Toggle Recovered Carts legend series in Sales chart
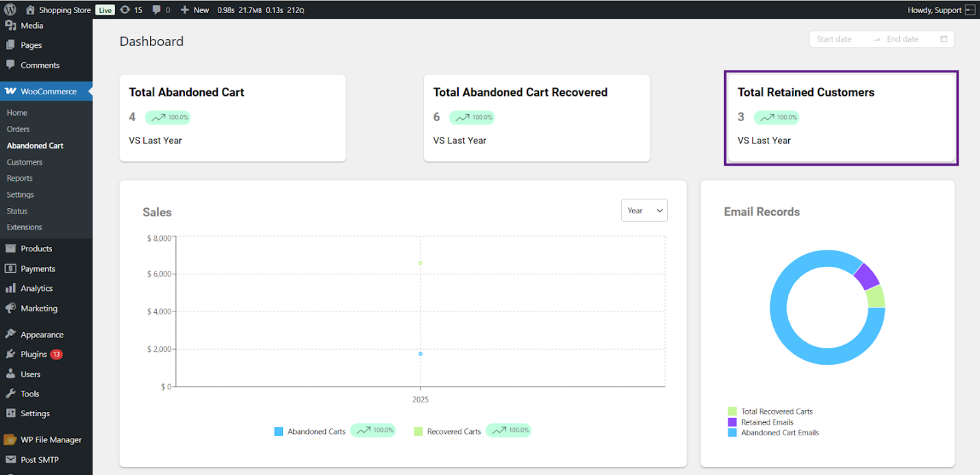This screenshot has height=475, width=980. click(448, 431)
